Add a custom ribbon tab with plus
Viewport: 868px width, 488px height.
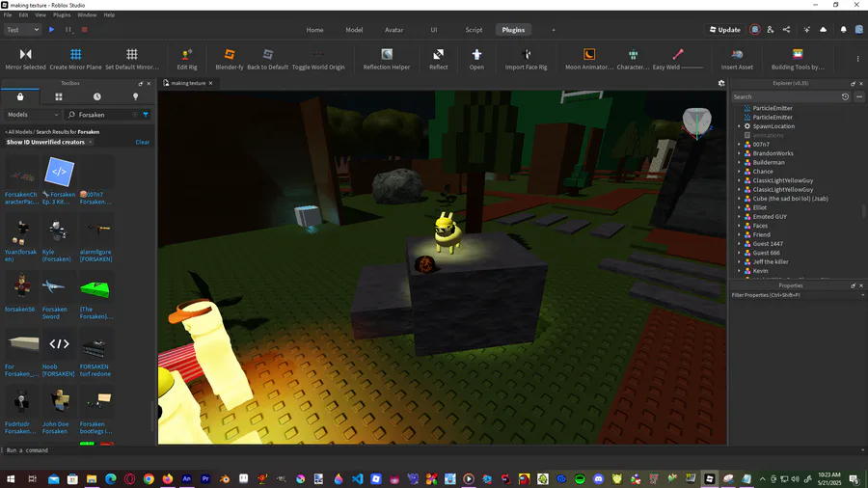coord(553,30)
